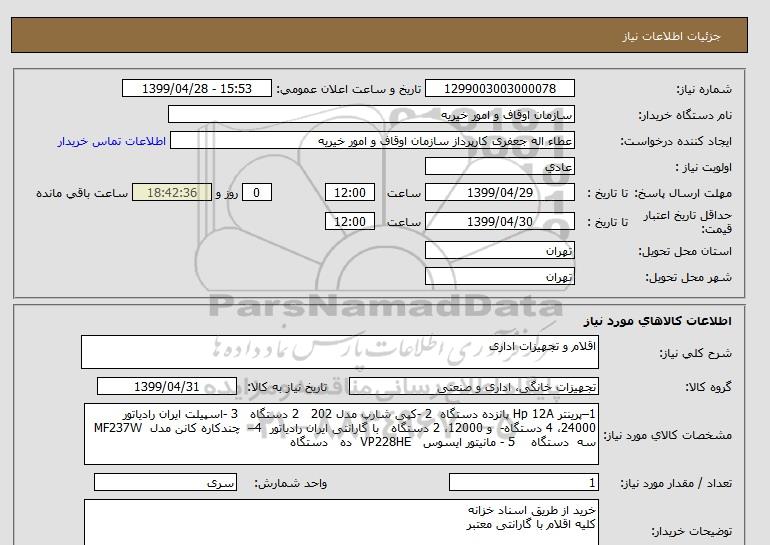
Task: Click the quantity field showing 1
Action: [x=524, y=483]
